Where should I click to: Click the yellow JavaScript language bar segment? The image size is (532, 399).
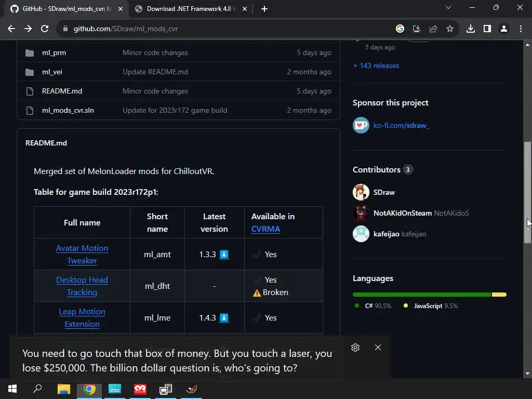pyautogui.click(x=499, y=295)
